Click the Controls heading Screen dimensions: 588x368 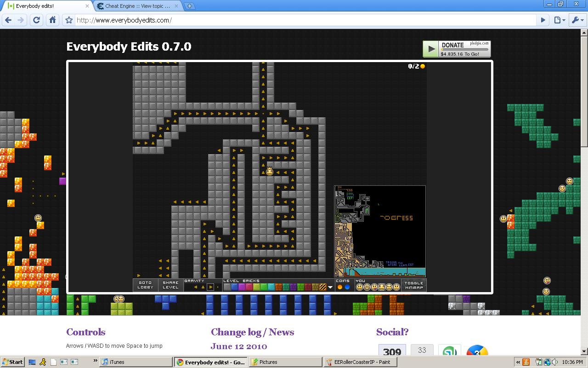86,332
